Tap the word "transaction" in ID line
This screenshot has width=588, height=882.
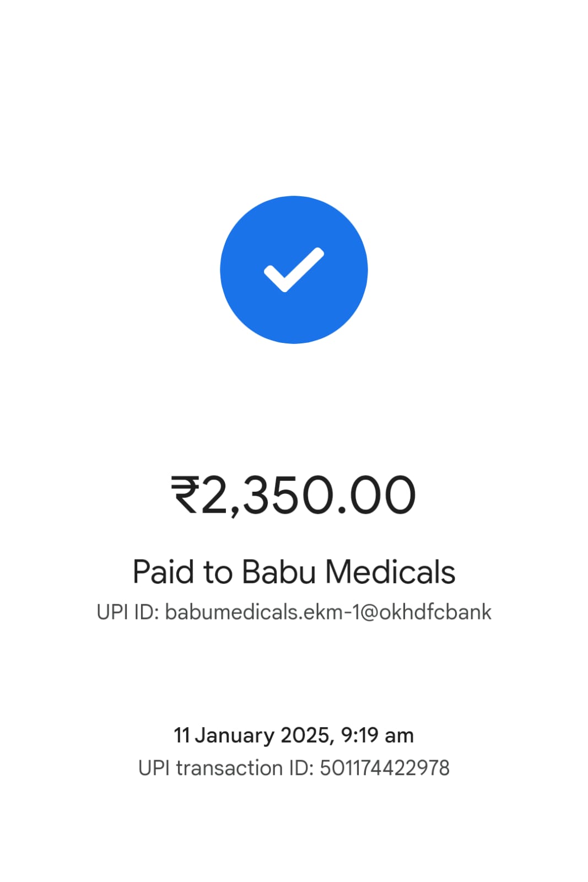[x=229, y=768]
